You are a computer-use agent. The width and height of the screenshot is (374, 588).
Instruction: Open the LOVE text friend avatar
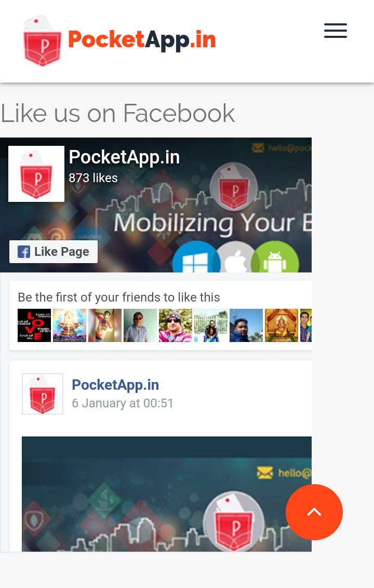(34, 325)
